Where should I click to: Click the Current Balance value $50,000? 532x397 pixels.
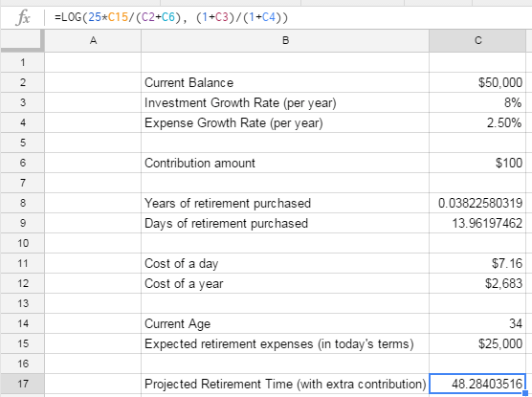477,82
